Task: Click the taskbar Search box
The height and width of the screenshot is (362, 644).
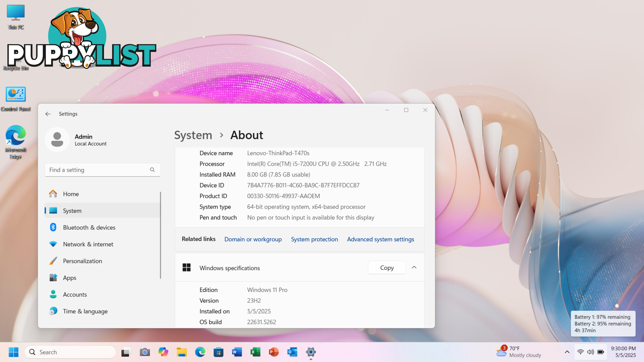Action: [x=70, y=352]
